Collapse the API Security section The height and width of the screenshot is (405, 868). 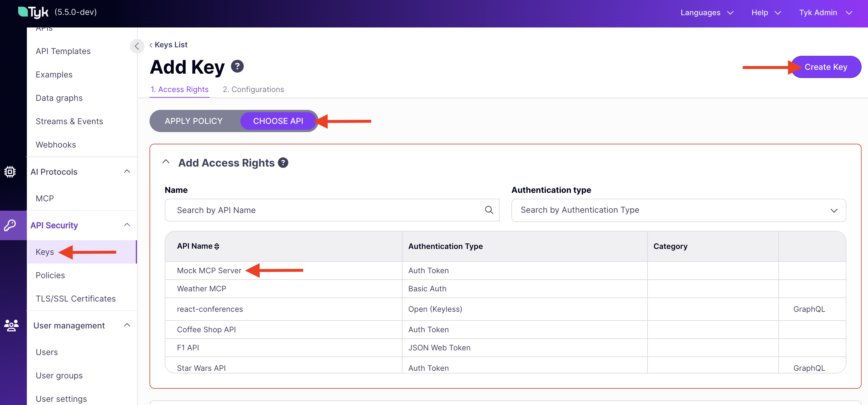[x=127, y=225]
